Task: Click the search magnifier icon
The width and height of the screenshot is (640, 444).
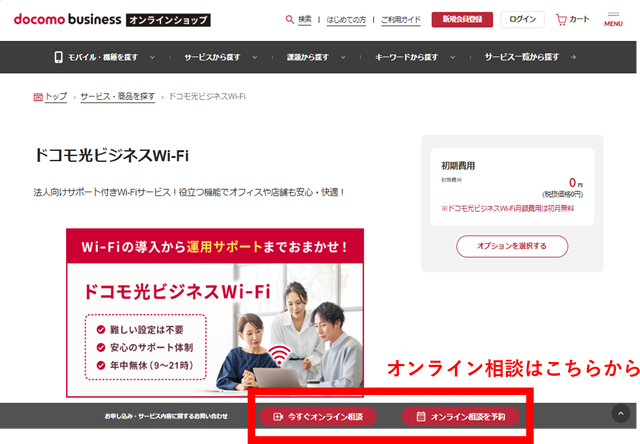Action: click(289, 20)
